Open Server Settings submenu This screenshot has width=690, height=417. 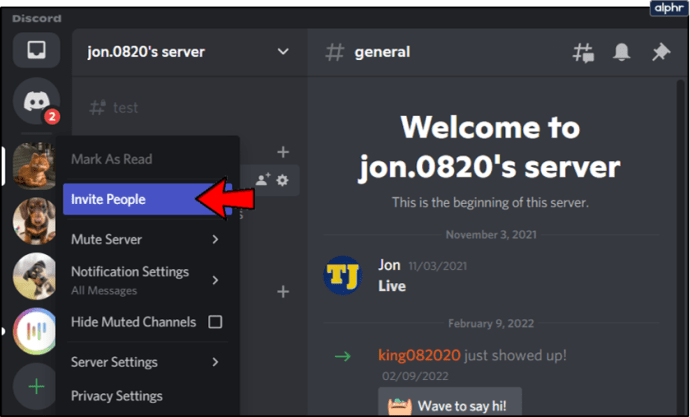tap(147, 362)
